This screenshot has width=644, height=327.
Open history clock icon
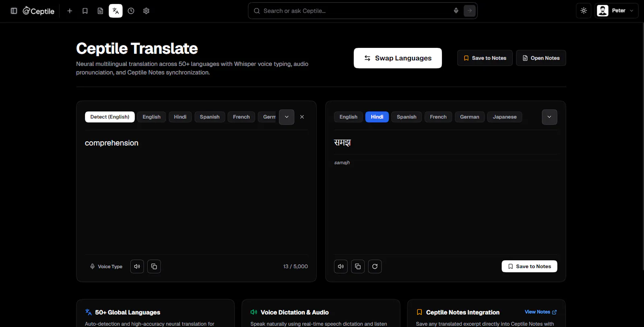tap(131, 11)
